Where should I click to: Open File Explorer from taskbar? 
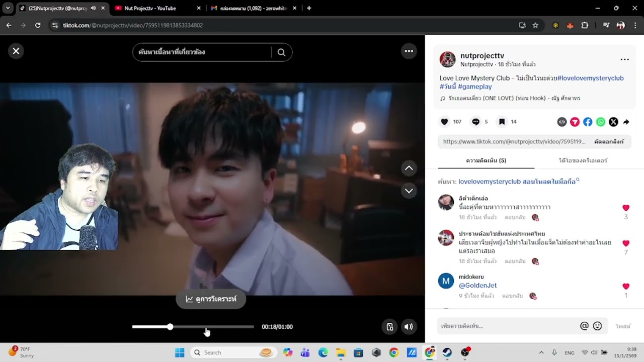(341, 352)
